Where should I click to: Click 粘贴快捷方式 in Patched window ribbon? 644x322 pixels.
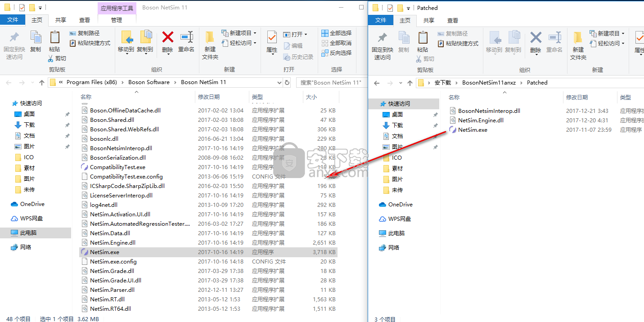[x=458, y=44]
